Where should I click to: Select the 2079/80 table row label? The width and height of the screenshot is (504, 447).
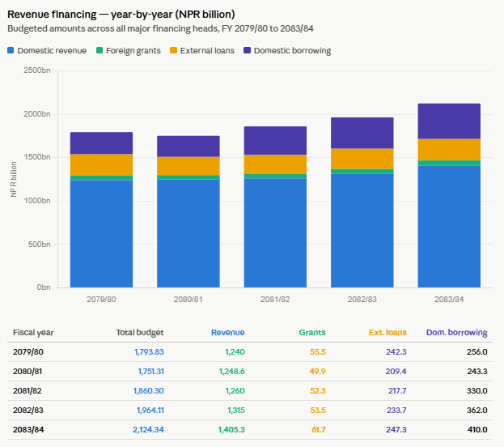tap(28, 352)
